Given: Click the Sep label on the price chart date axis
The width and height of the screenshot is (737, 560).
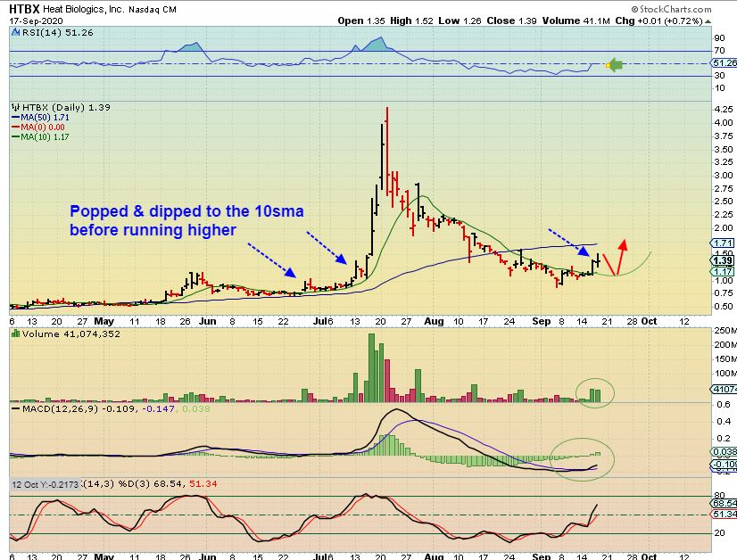Looking at the screenshot, I should (541, 321).
